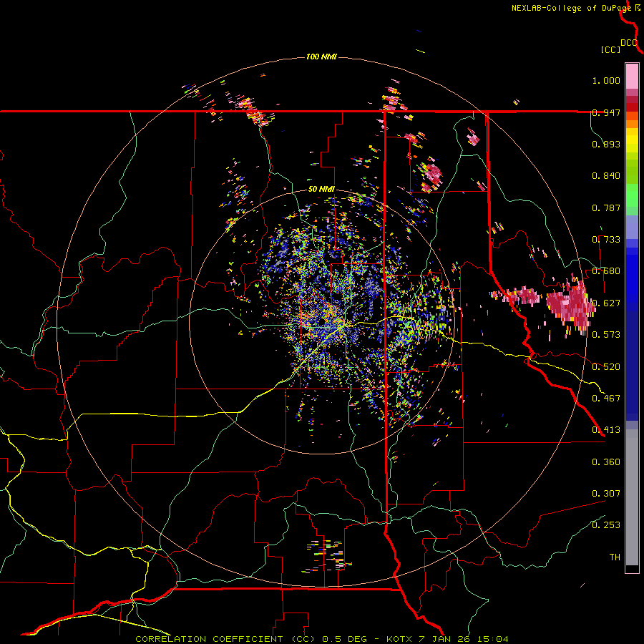Viewport: 644px width, 644px height.
Task: Click the 0.947 scale value label
Action: point(606,112)
